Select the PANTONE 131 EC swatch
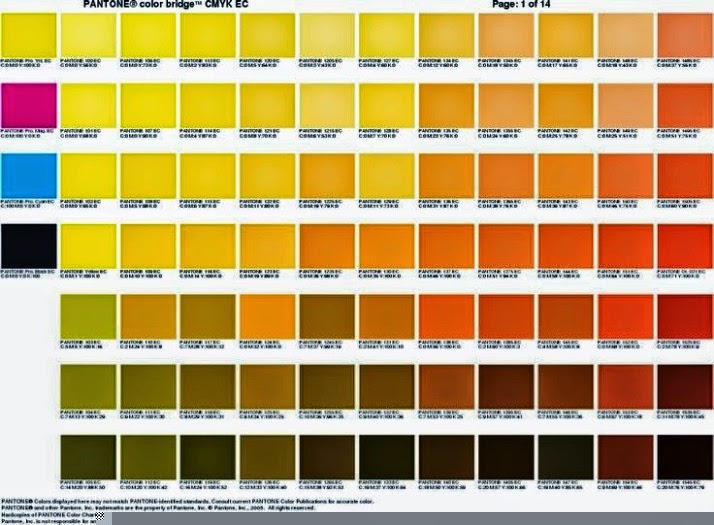 click(x=387, y=316)
